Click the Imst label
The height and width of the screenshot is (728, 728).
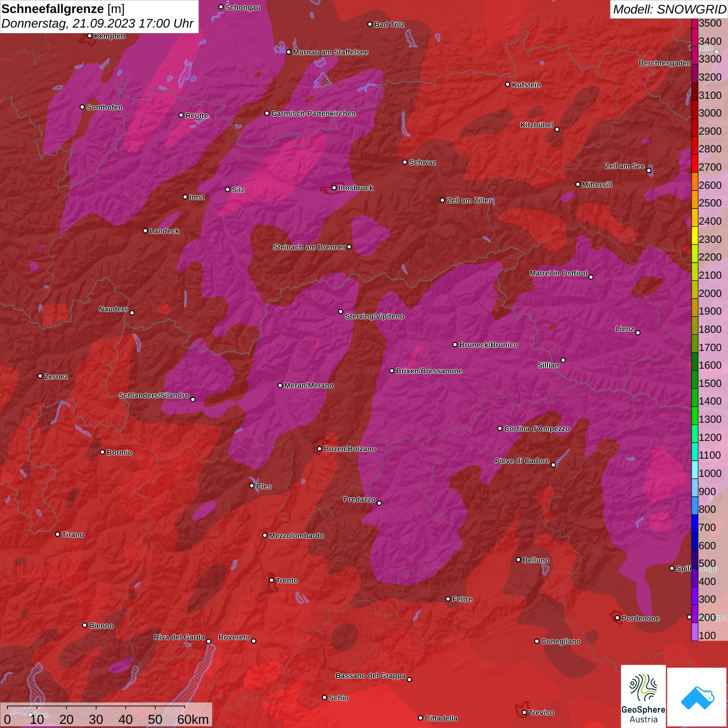(x=197, y=197)
